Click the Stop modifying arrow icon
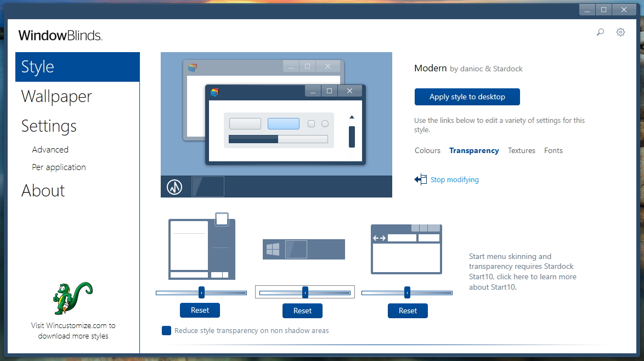644x361 pixels. [421, 179]
